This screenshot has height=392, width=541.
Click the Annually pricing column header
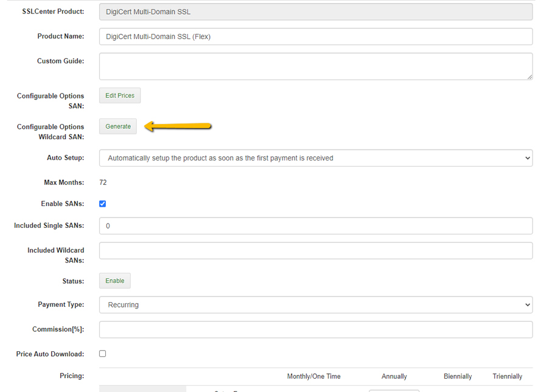coord(394,376)
